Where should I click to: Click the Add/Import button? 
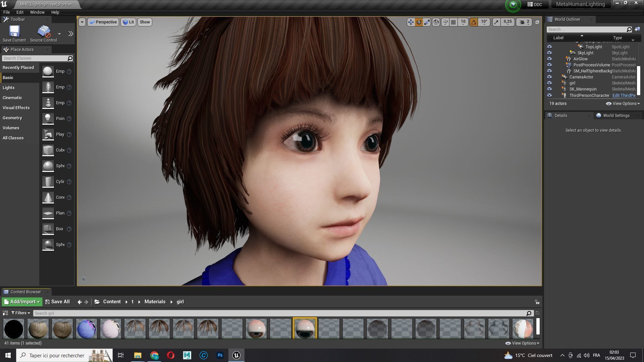22,302
